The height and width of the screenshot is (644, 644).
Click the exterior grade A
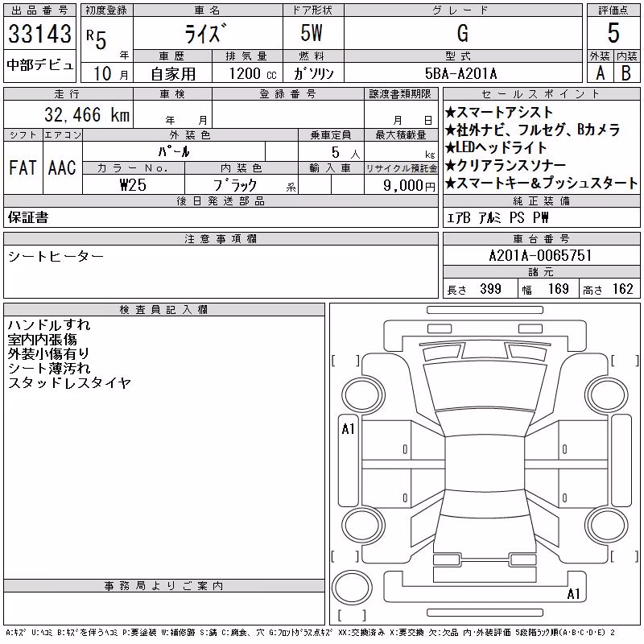click(x=600, y=73)
